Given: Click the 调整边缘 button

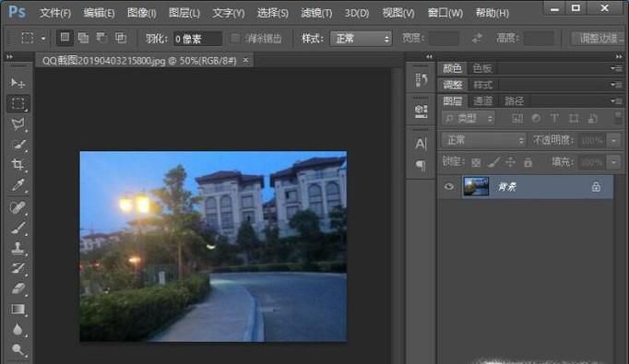Looking at the screenshot, I should coord(599,39).
